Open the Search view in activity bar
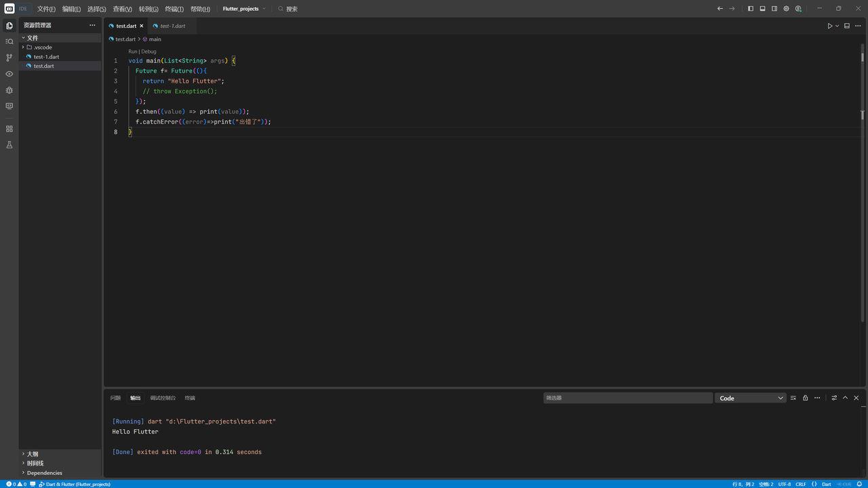The height and width of the screenshot is (488, 868). (x=9, y=41)
